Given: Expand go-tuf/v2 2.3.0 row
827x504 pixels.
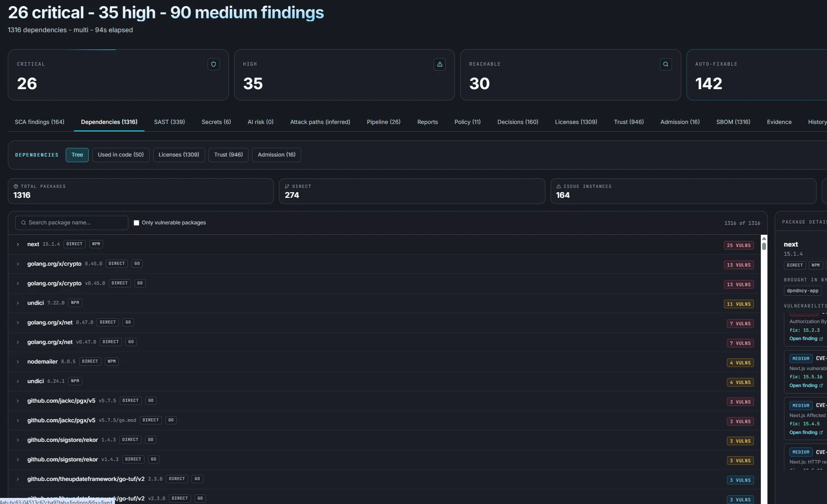Looking at the screenshot, I should coord(18,479).
